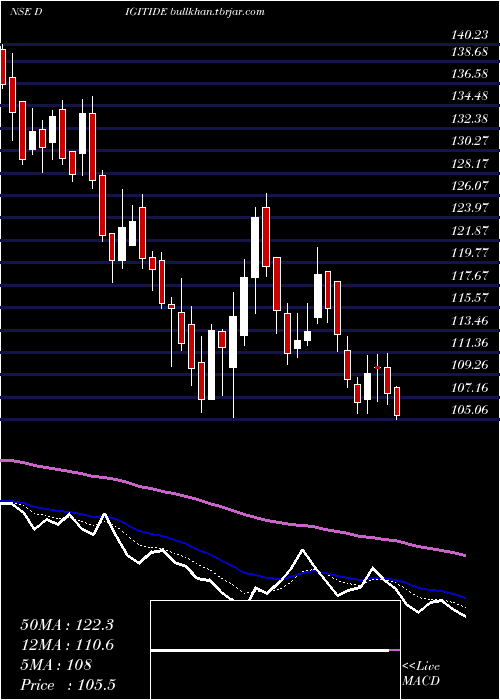500x700 pixels.
Task: Click the 136.58 price level label
Action: click(469, 74)
